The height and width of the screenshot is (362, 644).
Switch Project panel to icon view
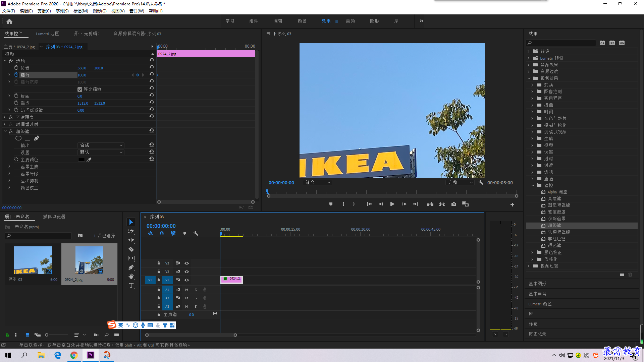[x=28, y=335]
